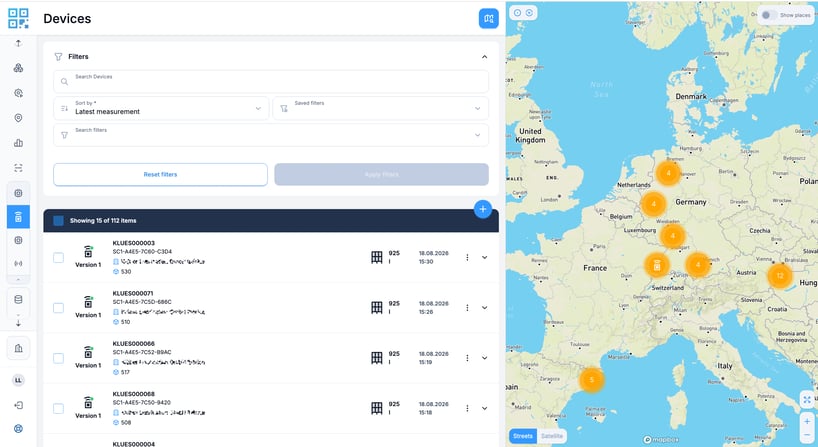Check the box for KLUES000066
The height and width of the screenshot is (447, 818).
[x=58, y=358]
